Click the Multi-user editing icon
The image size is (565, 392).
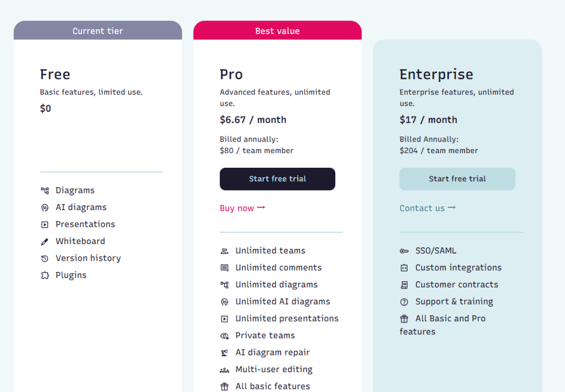click(224, 370)
